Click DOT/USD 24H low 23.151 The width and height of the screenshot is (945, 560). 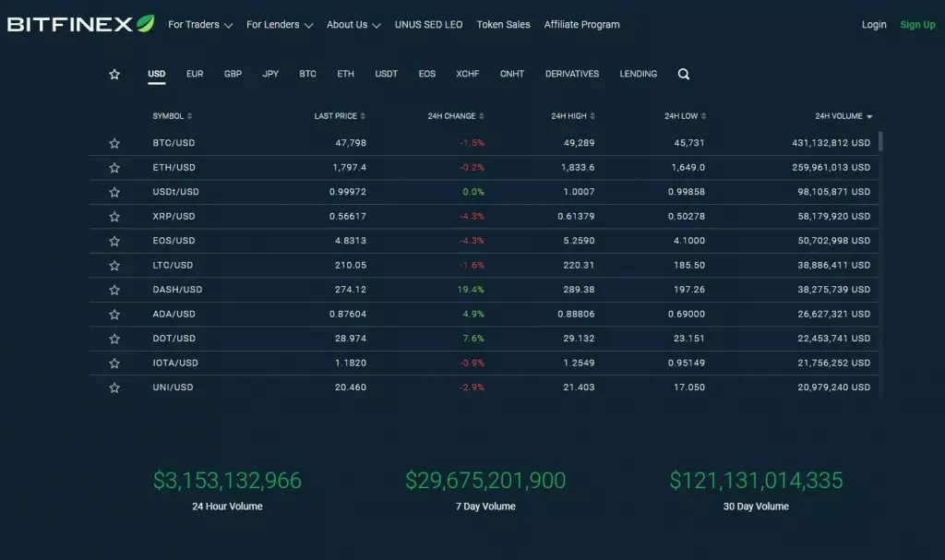coord(688,339)
